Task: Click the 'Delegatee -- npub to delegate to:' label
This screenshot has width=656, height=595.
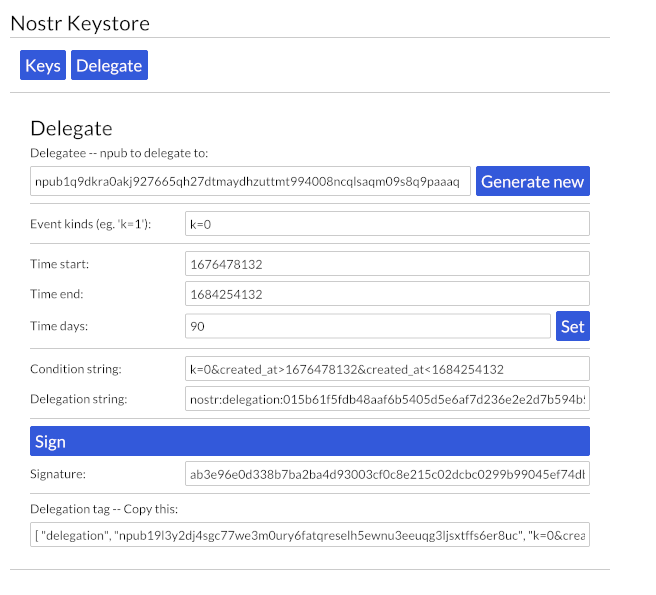Action: 119,153
